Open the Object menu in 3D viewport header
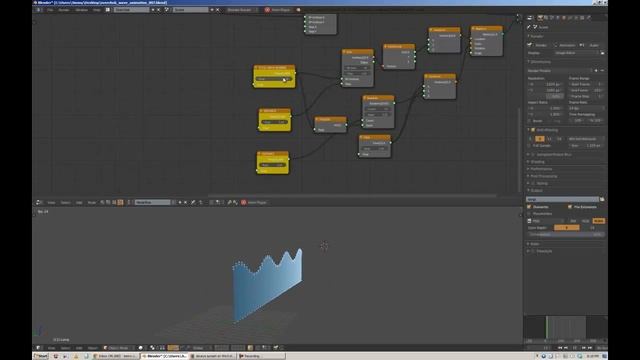The height and width of the screenshot is (360, 640). point(93,348)
